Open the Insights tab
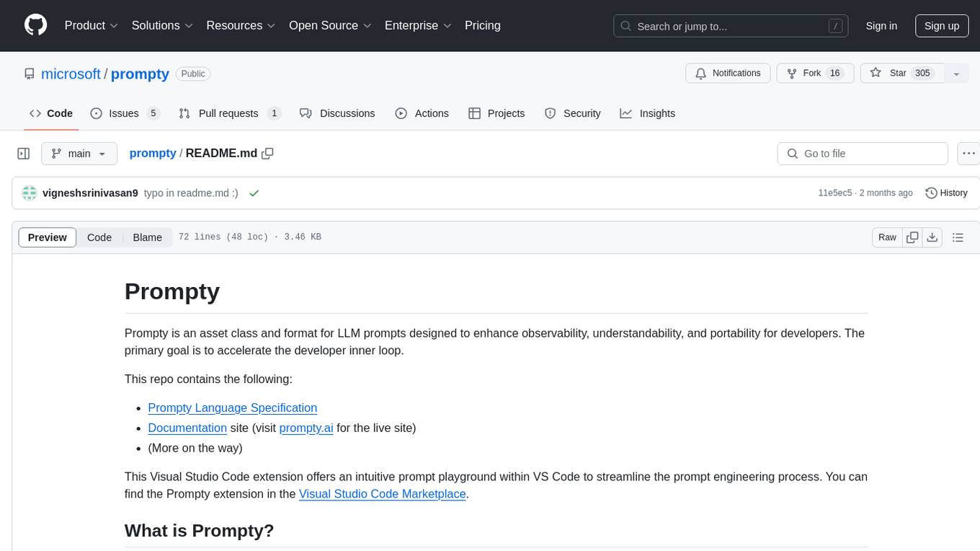The image size is (980, 551). [648, 113]
